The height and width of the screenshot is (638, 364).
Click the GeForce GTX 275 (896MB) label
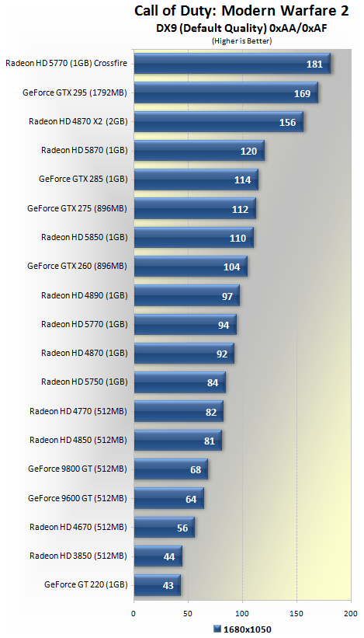tap(77, 208)
